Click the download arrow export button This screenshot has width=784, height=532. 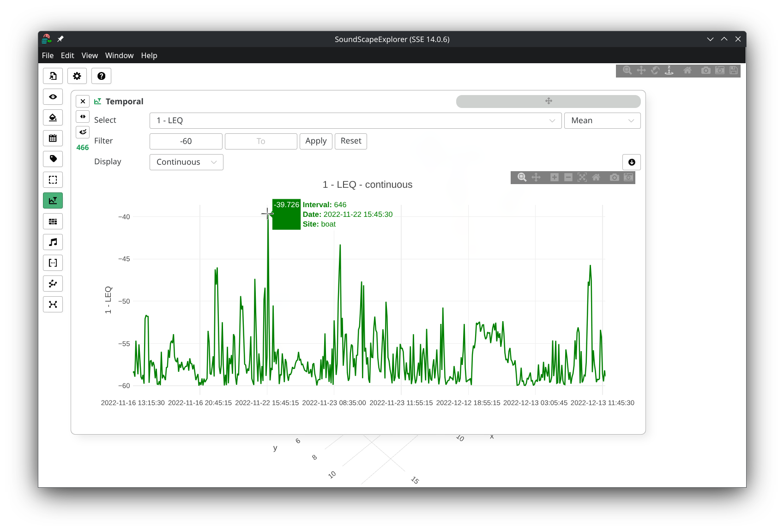point(631,162)
